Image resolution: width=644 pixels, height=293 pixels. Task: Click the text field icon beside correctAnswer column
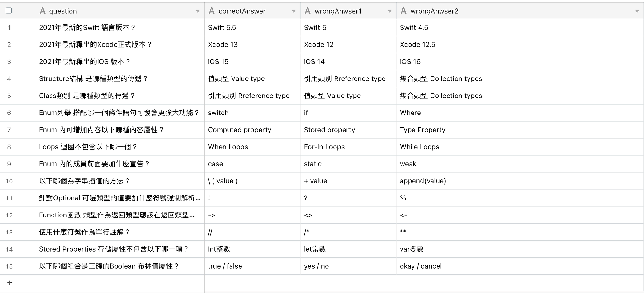pos(212,11)
